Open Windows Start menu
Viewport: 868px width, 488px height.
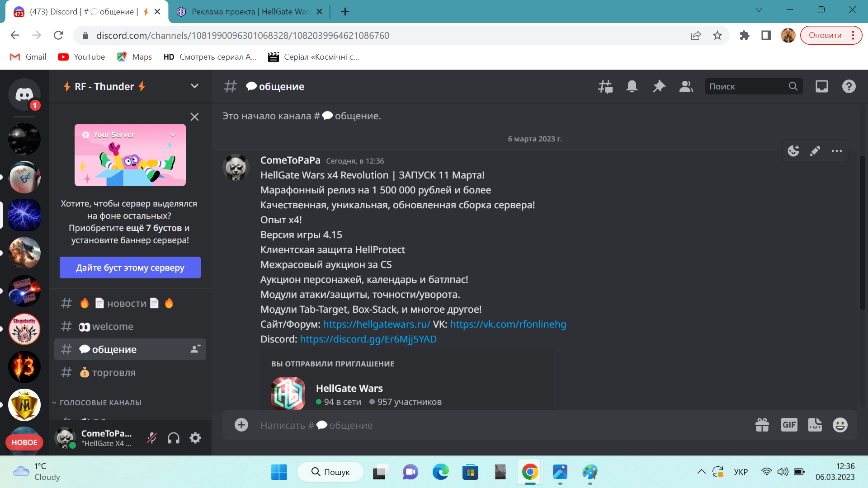click(279, 472)
